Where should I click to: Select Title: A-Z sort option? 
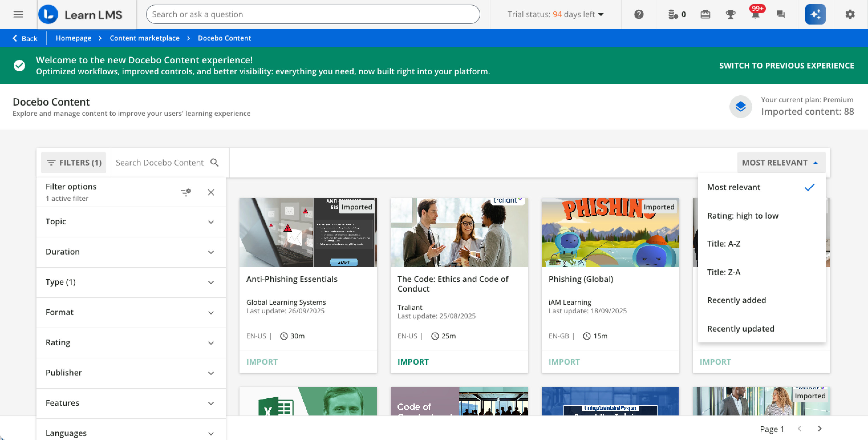click(723, 243)
